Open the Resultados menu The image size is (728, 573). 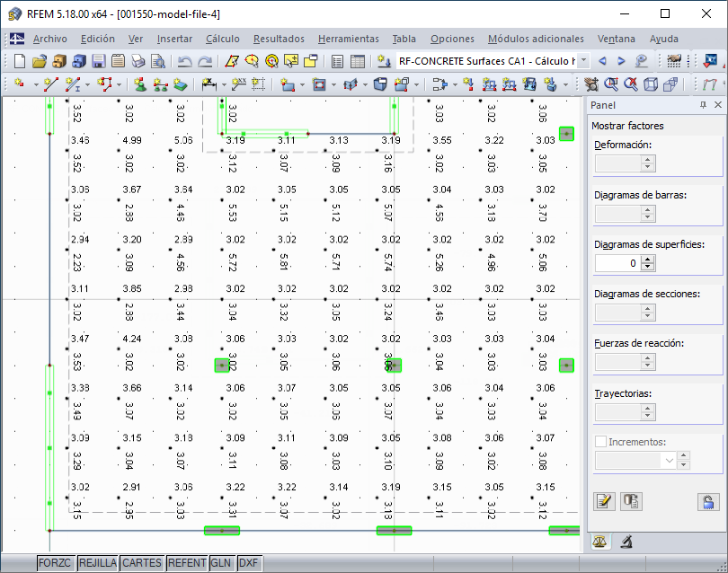[279, 39]
